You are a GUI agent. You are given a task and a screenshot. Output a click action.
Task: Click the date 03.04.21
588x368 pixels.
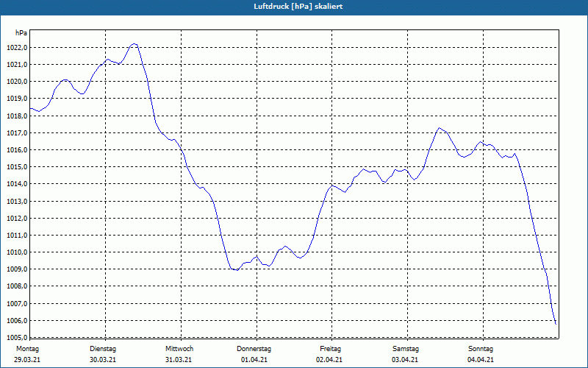coord(405,360)
